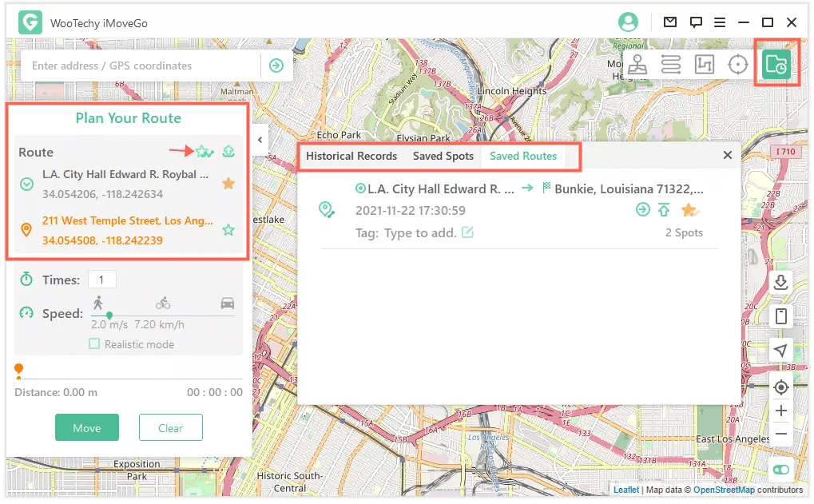The height and width of the screenshot is (504, 814).
Task: Open the saved records folder icon
Action: pos(776,64)
